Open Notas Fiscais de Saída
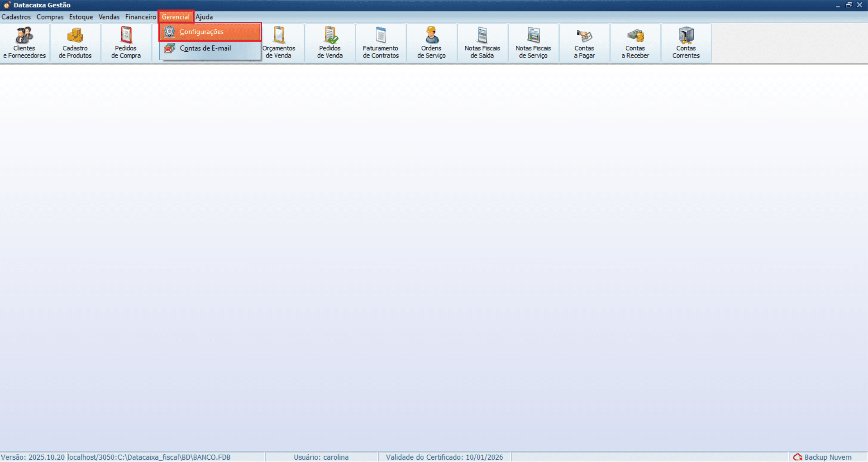The image size is (868, 462). tap(482, 43)
